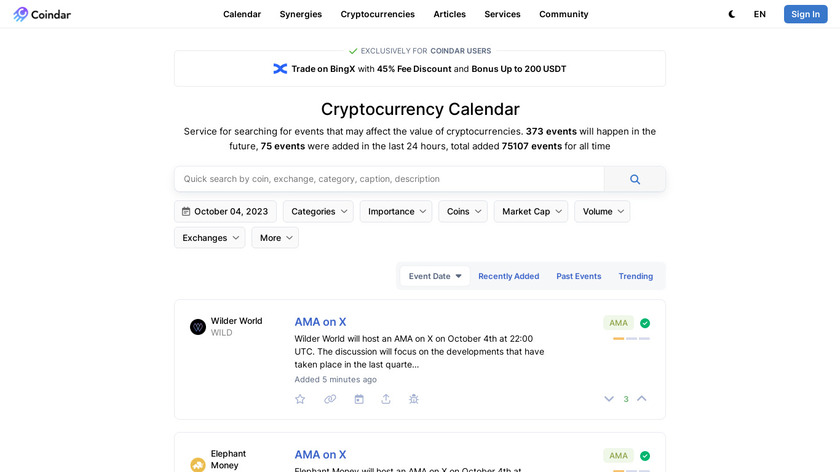
Task: Add Wilder World event to favorites star
Action: tap(300, 399)
